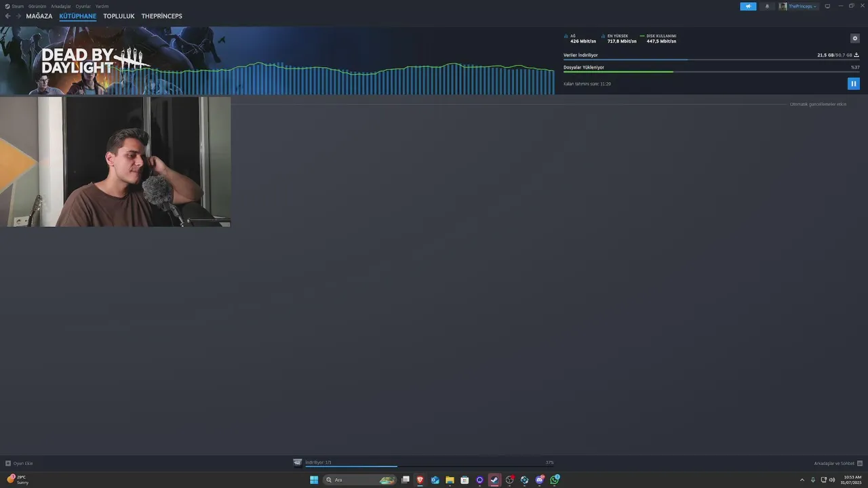Open Microsoft Store from taskbar
The image size is (868, 488).
point(465,480)
